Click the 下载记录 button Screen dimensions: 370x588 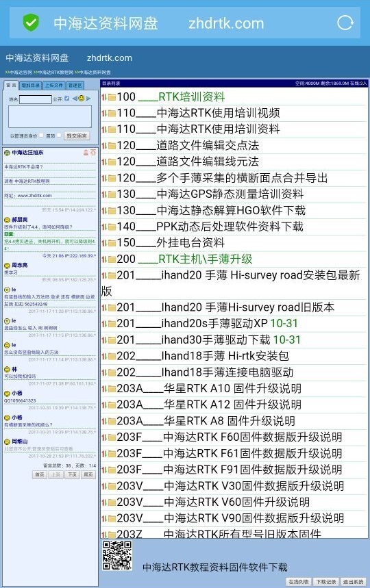325,582
